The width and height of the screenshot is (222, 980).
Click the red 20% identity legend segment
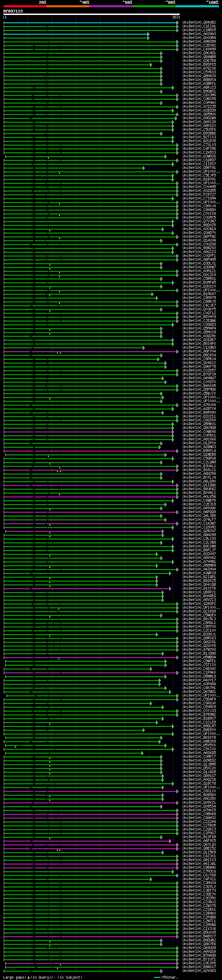pyautogui.click(x=25, y=6)
